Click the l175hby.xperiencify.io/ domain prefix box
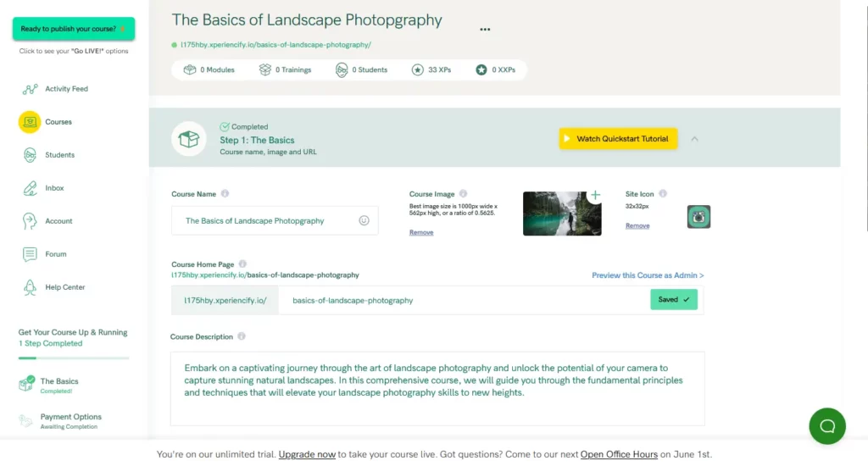The width and height of the screenshot is (868, 466). tap(225, 301)
